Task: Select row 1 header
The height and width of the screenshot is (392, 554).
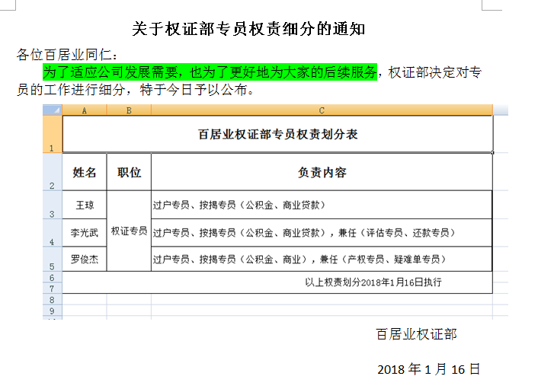Action: pyautogui.click(x=52, y=135)
